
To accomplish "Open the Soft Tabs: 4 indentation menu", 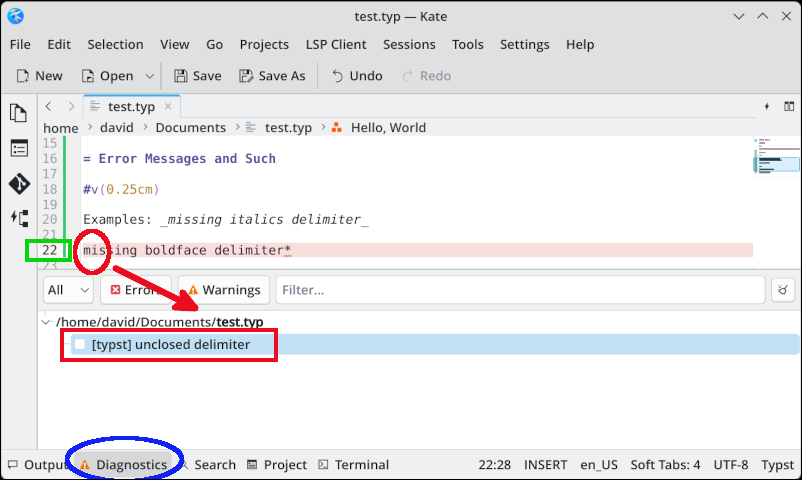I will [665, 465].
